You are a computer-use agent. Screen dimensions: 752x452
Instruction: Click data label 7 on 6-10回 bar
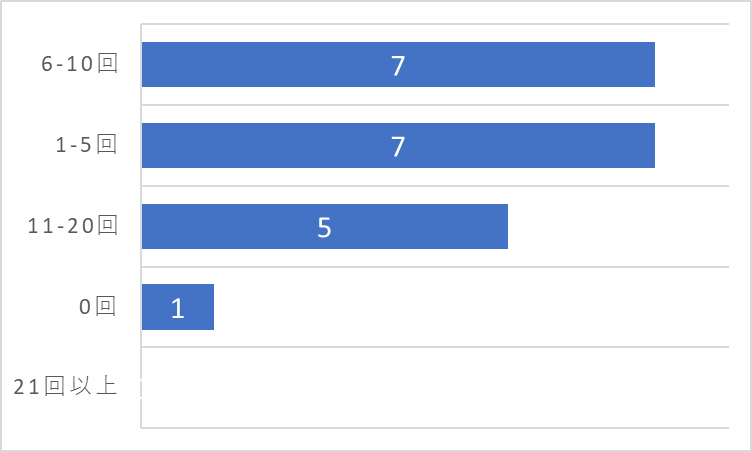point(398,66)
